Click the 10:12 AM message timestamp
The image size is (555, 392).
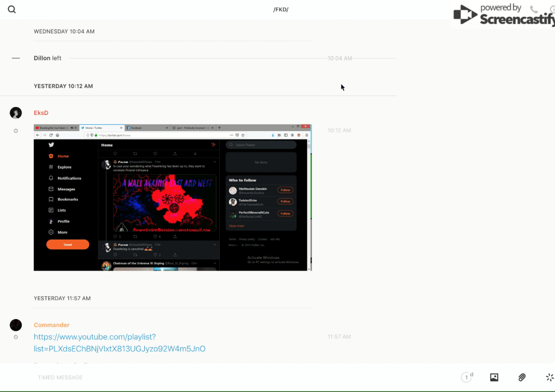pos(339,130)
